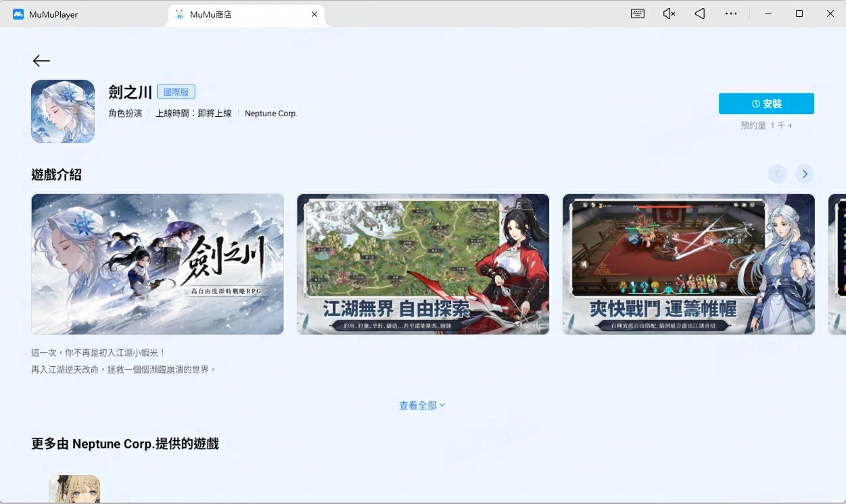846x504 pixels.
Task: Click the 角色扮演 genre label
Action: (125, 114)
